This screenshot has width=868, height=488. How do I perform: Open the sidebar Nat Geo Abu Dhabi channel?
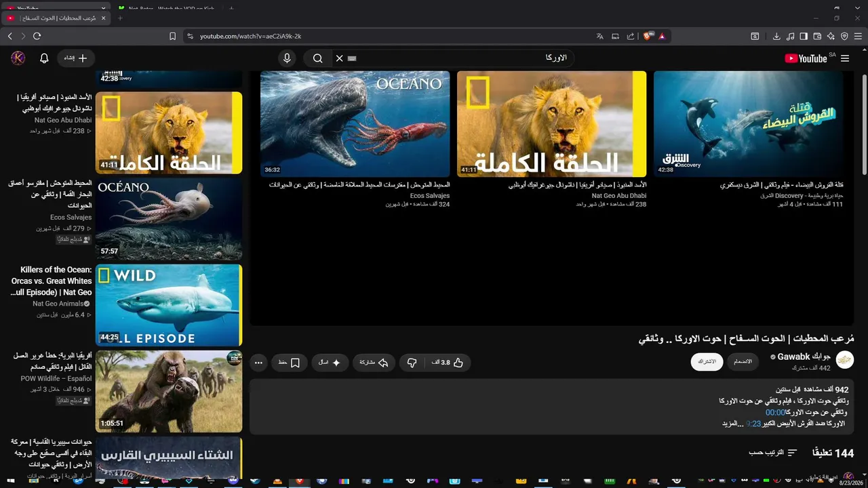pyautogui.click(x=63, y=120)
